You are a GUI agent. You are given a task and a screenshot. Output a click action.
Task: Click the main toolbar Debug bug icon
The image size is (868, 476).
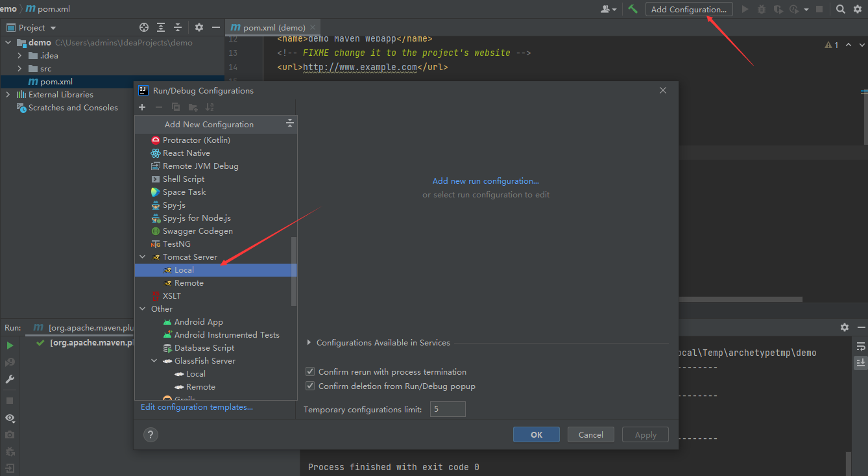(x=762, y=9)
